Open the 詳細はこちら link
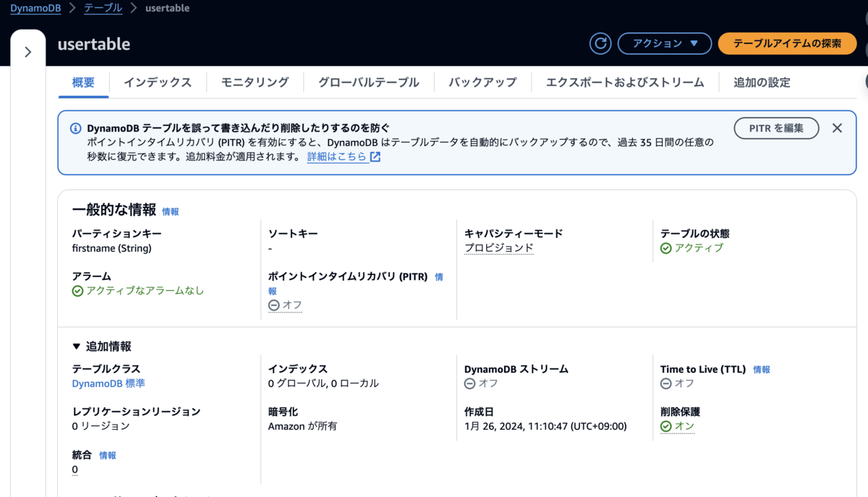Screen dimensions: 868x497 (x=337, y=157)
